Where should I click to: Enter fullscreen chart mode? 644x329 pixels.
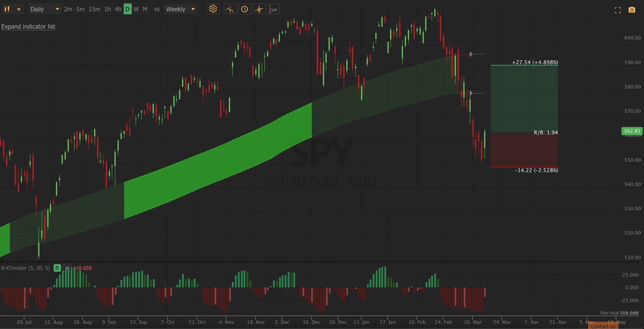coord(618,10)
